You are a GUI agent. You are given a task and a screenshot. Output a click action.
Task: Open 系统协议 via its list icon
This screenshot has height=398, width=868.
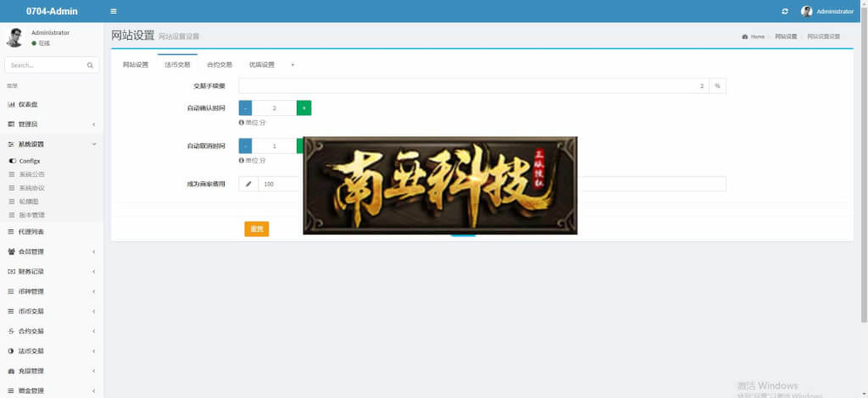pos(13,188)
